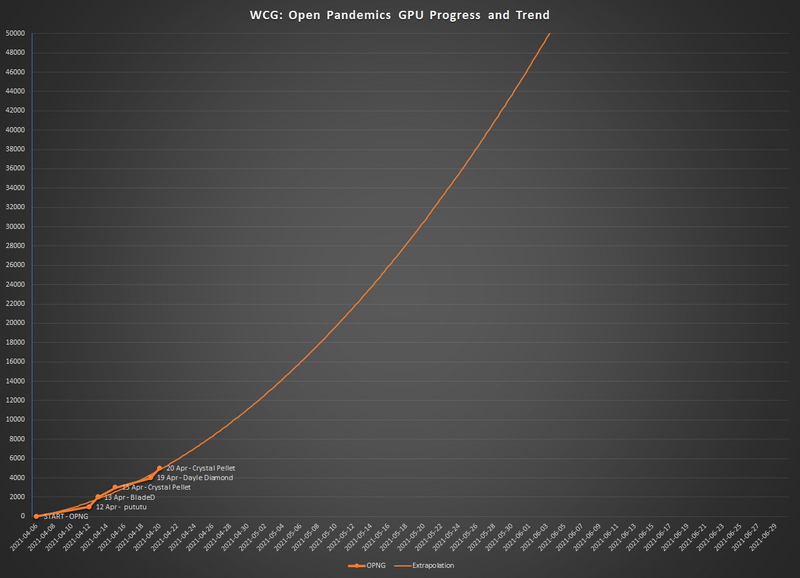This screenshot has height=578, width=800.
Task: Click the 2021-04-30 x-axis date label
Action: coord(236,537)
